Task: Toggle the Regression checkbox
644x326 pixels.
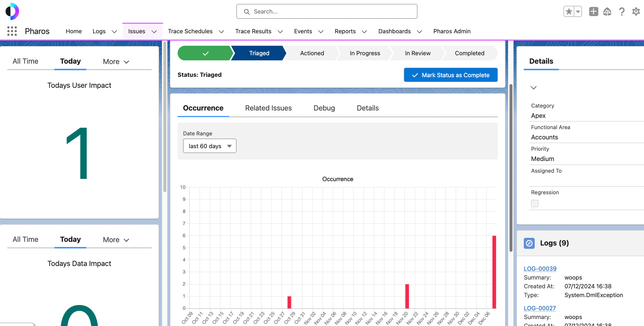Action: [535, 203]
